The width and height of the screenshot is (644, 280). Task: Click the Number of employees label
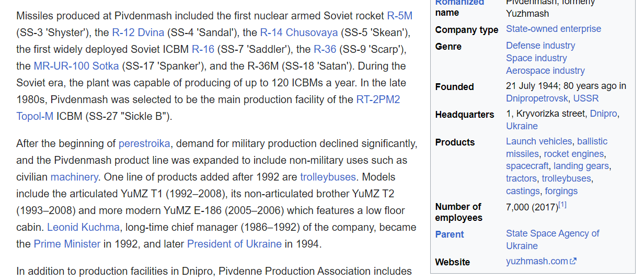458,212
